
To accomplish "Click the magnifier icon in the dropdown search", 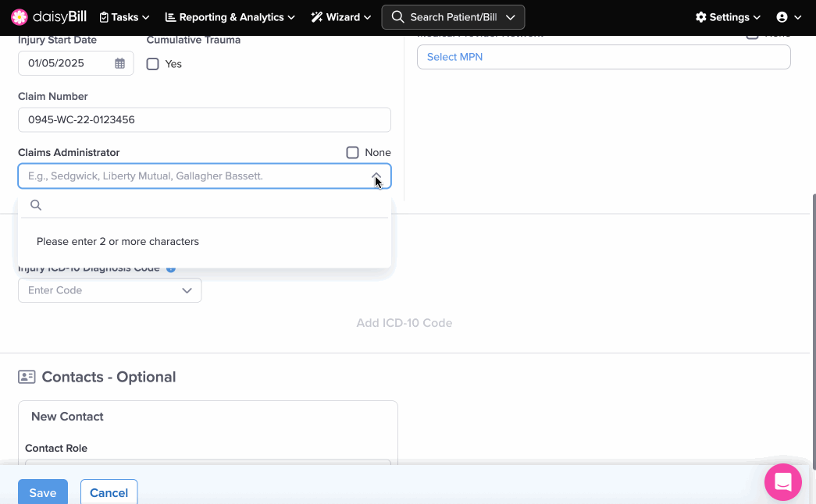I will 36,205.
